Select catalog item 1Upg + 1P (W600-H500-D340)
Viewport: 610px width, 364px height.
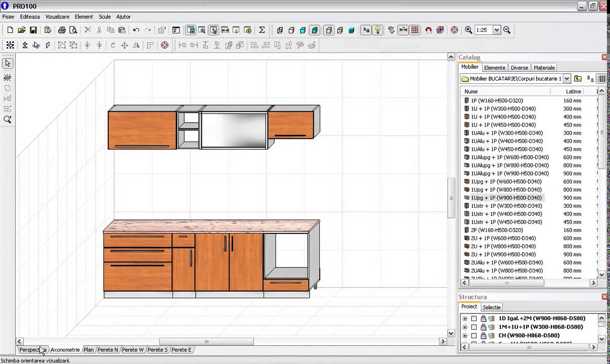pos(506,181)
